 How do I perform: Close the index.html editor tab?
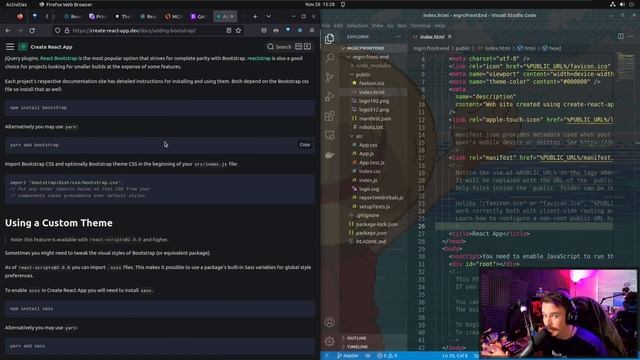point(449,37)
